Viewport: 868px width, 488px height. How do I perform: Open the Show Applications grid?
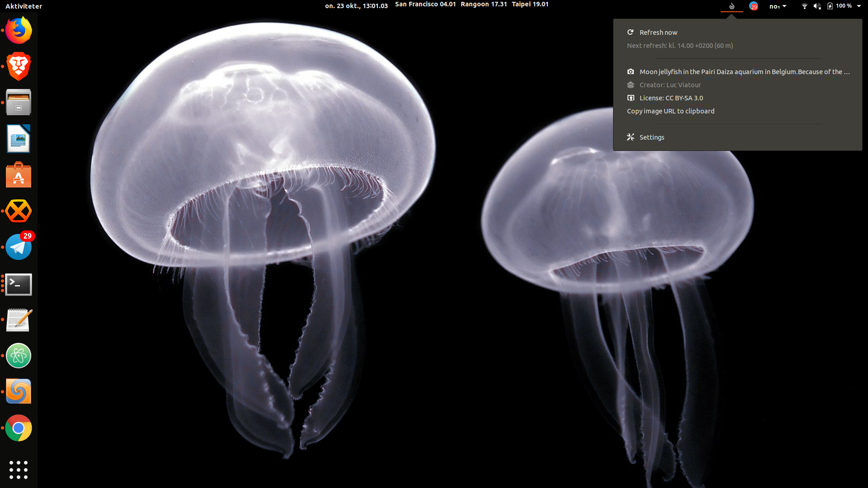18,470
